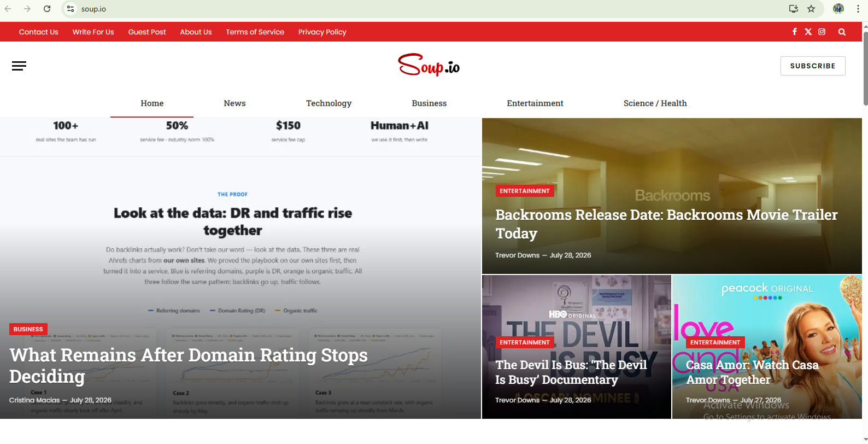Open the browser three-dot menu
The image size is (868, 444).
(x=858, y=9)
